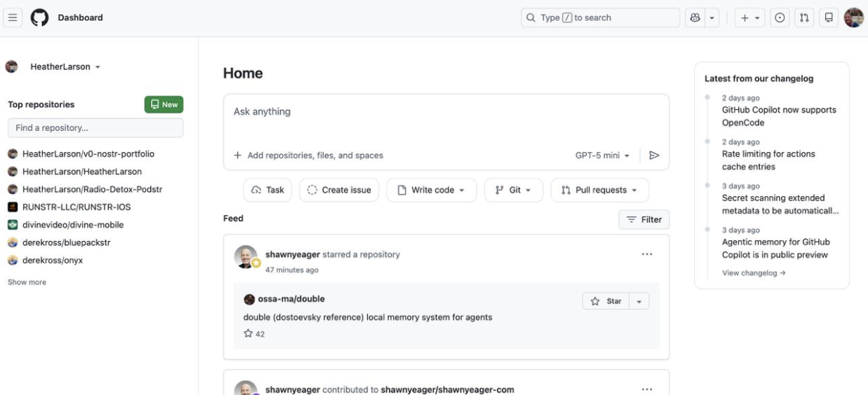Open the ossa-ma/double repository link

pos(291,299)
